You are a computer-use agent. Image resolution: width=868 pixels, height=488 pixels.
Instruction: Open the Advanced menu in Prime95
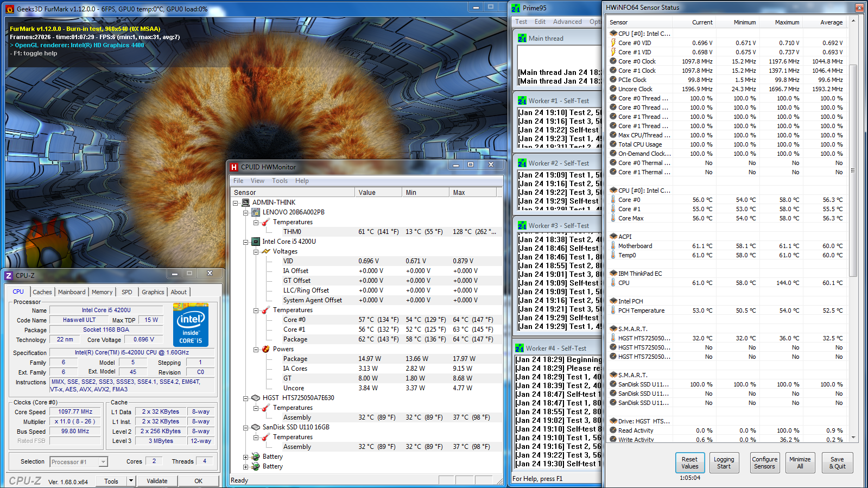click(x=567, y=22)
